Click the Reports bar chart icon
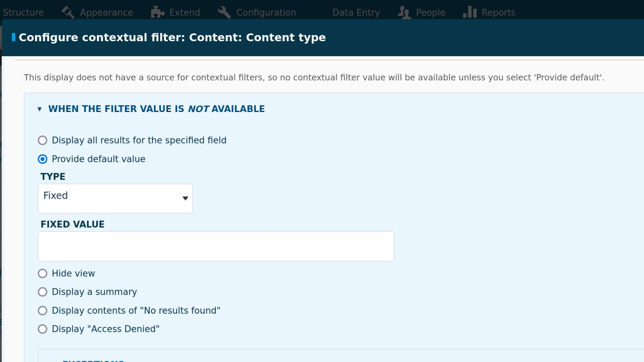This screenshot has width=644, height=362. click(x=470, y=12)
